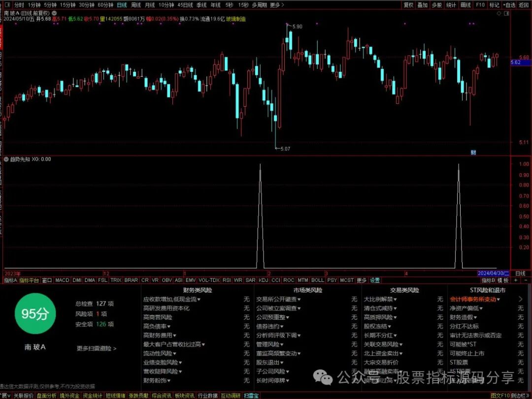Screen dimensions: 532x399
Task: Expand 交易所公开谴责 risk item
Action: point(278,299)
